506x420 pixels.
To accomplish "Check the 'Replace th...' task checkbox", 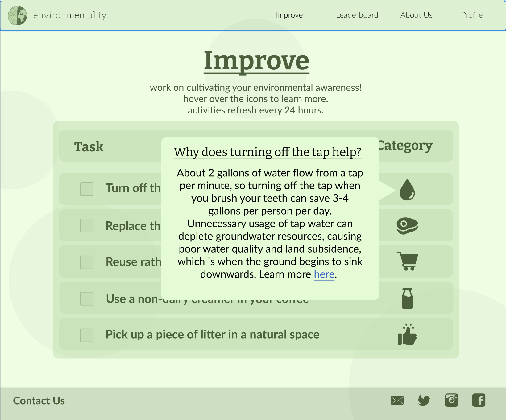I will [87, 225].
